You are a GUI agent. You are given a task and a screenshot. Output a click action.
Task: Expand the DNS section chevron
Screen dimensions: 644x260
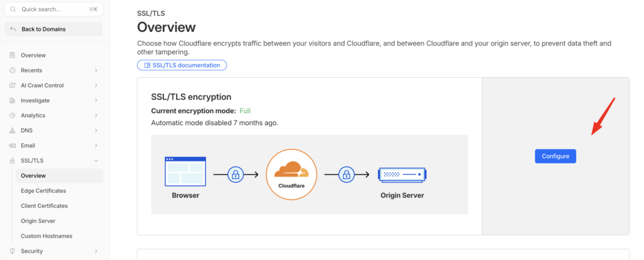(x=96, y=131)
